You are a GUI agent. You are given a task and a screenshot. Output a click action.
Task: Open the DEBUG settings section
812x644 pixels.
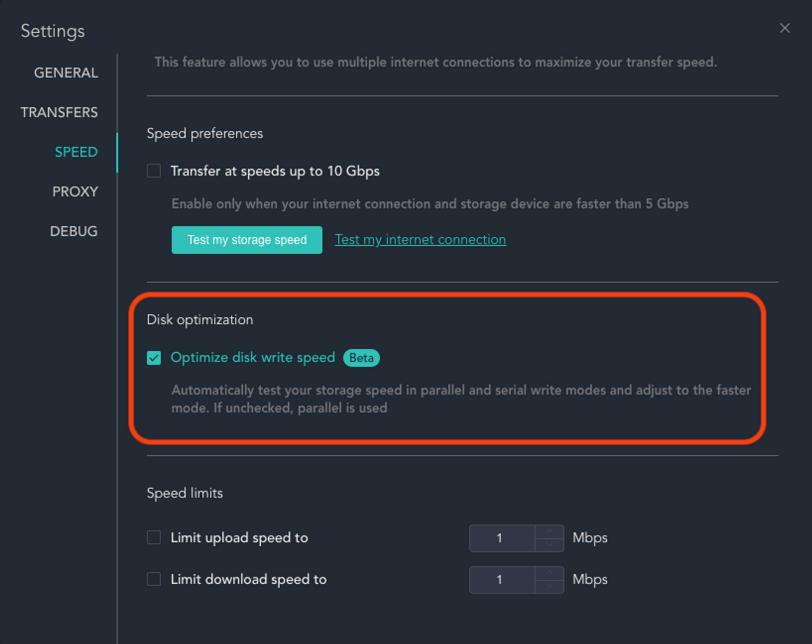point(73,231)
